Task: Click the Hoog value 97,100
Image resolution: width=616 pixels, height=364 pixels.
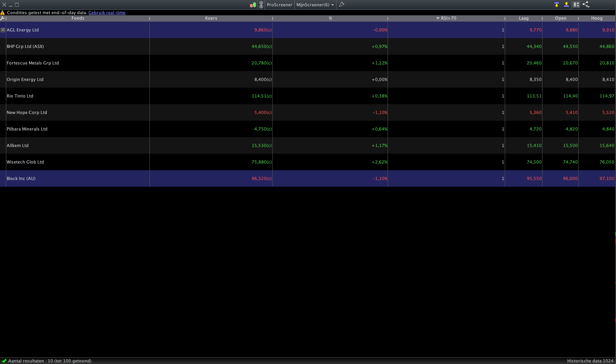Action: 607,178
